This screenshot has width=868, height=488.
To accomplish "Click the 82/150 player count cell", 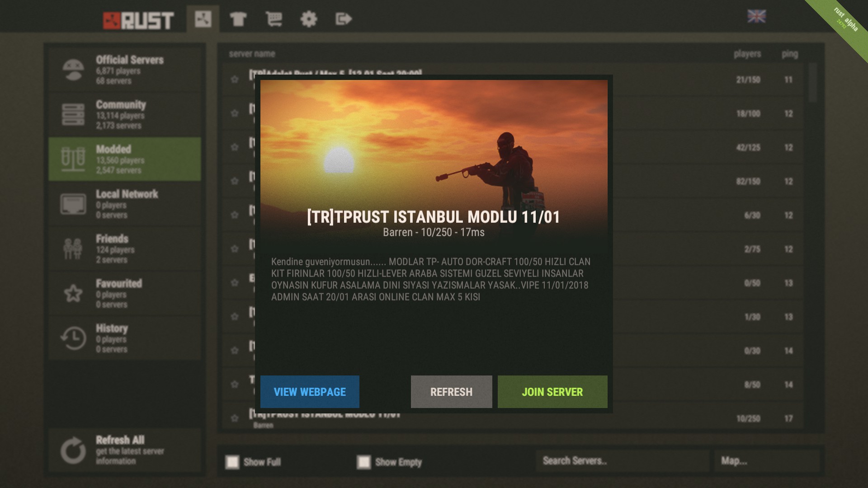I will [748, 181].
